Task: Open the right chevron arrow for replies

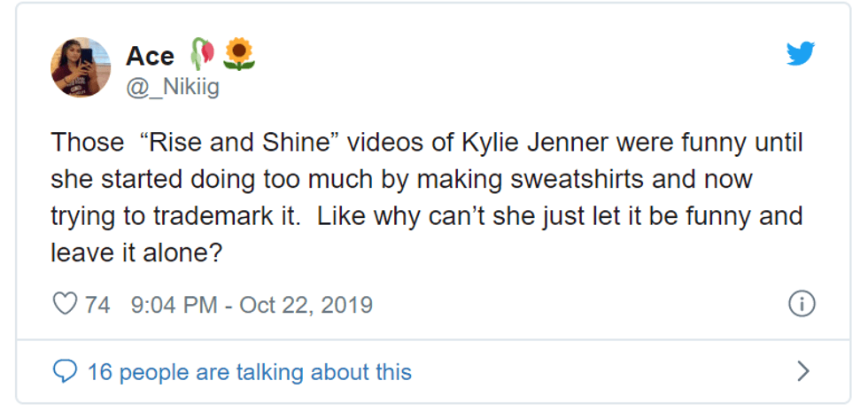Action: pyautogui.click(x=802, y=371)
